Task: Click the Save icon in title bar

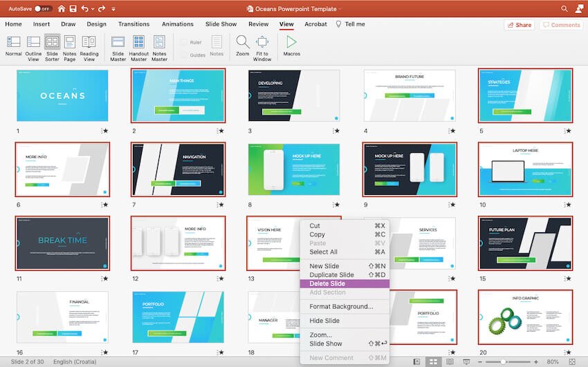Action: click(x=73, y=8)
